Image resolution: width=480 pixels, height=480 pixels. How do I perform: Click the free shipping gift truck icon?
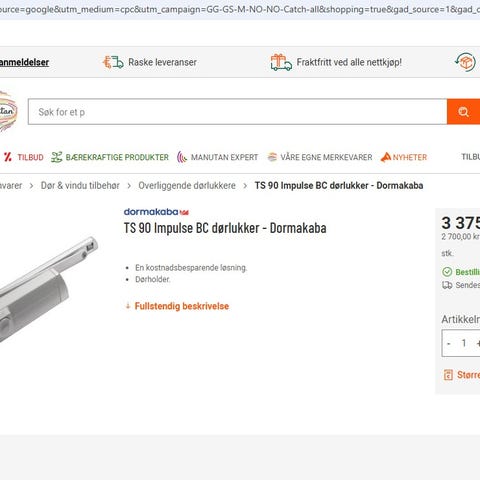tap(281, 62)
